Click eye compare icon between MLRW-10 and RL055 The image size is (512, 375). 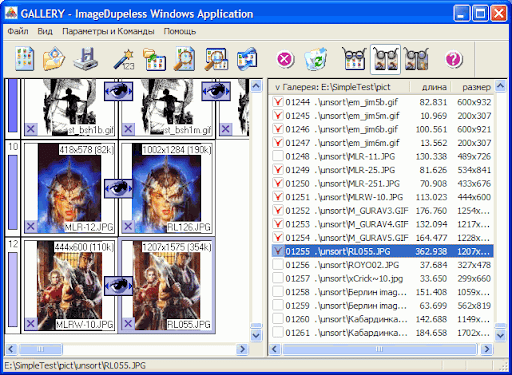[118, 286]
